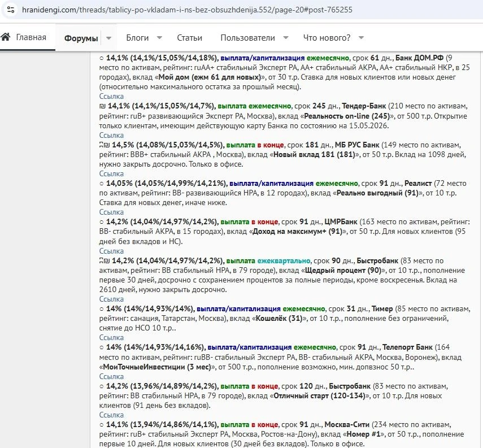
Task: Click the deposit name Кошелёк (31)
Action: (279, 318)
